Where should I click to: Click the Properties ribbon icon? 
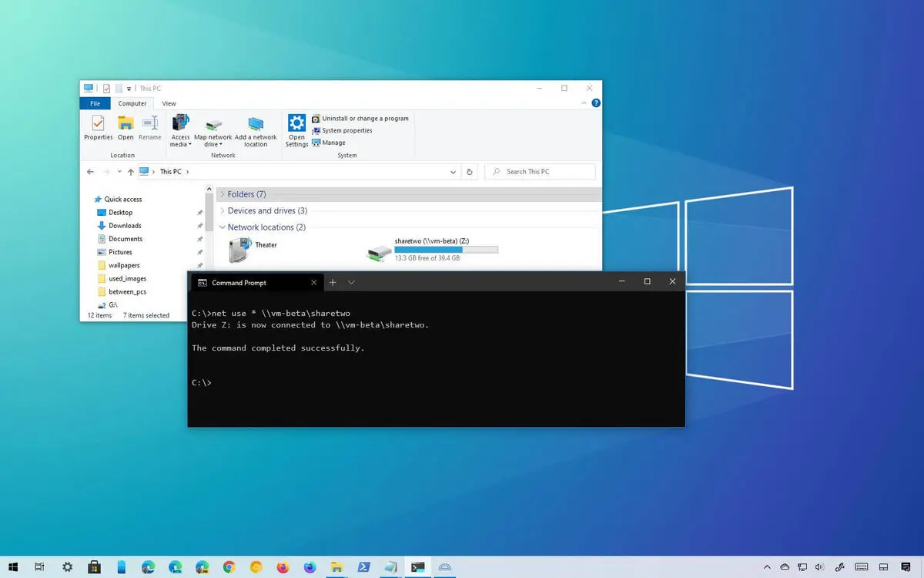[98, 127]
